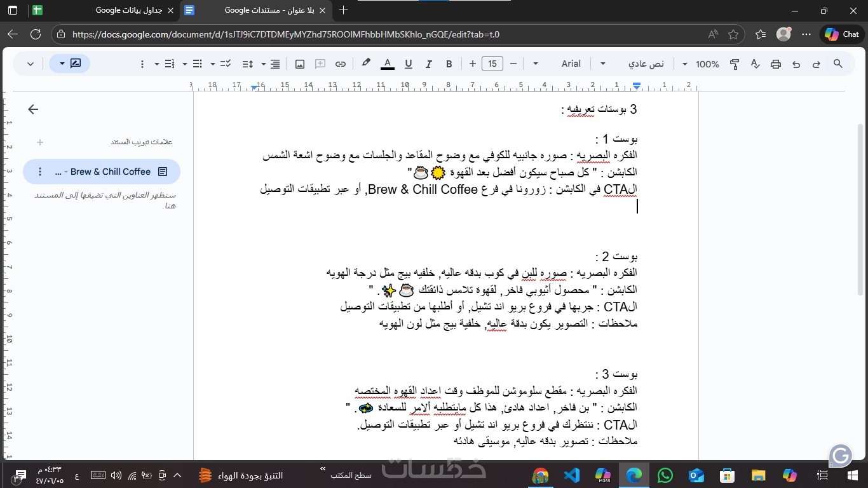Open Copilot Chat in Edge
The width and height of the screenshot is (868, 488).
pyautogui.click(x=842, y=34)
